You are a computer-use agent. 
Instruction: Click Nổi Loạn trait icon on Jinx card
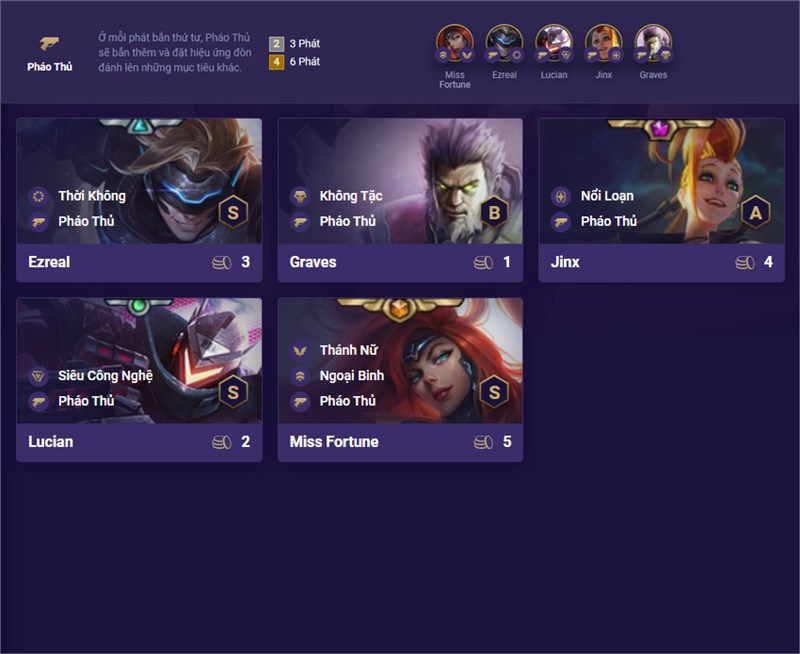[561, 196]
